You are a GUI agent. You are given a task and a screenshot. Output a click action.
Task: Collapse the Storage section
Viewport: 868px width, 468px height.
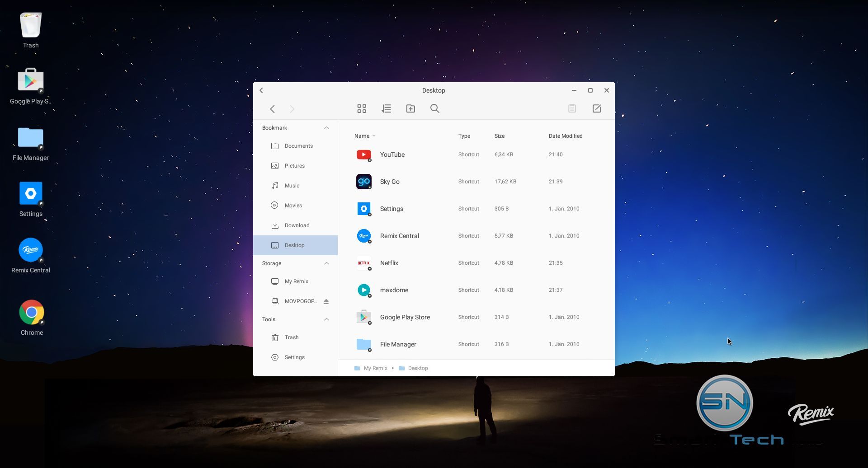(326, 263)
